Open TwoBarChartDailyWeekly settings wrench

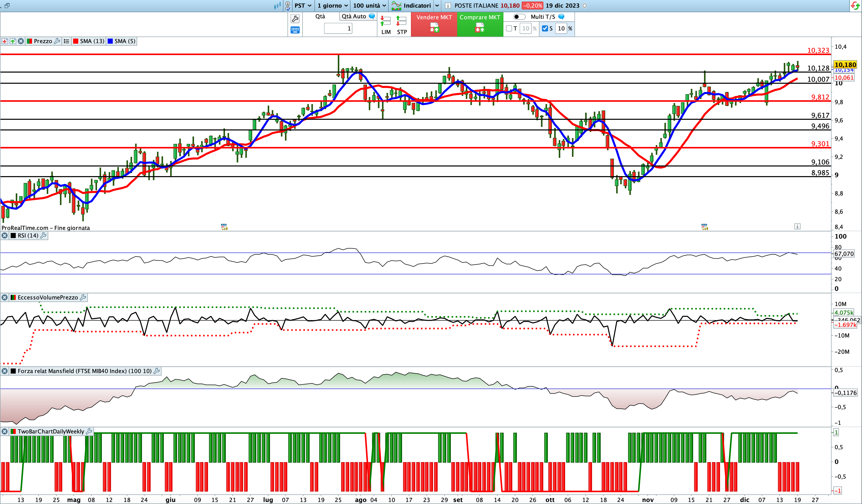[89, 431]
